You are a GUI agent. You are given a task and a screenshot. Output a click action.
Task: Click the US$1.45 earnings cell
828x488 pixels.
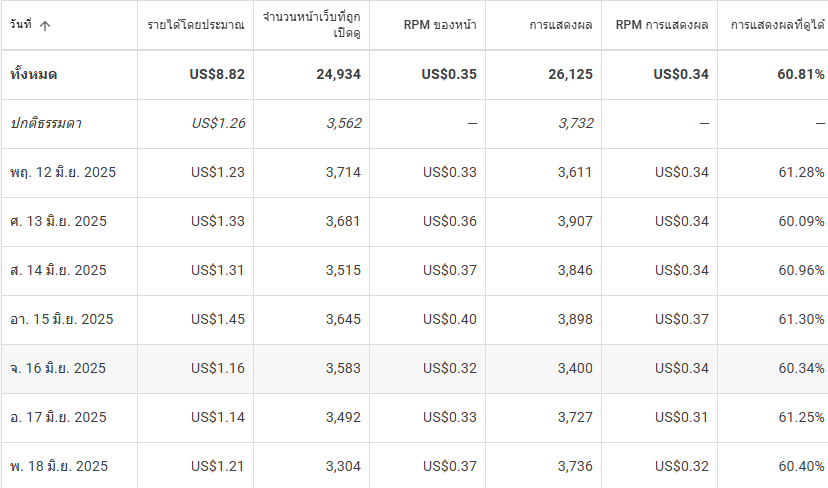coord(218,320)
